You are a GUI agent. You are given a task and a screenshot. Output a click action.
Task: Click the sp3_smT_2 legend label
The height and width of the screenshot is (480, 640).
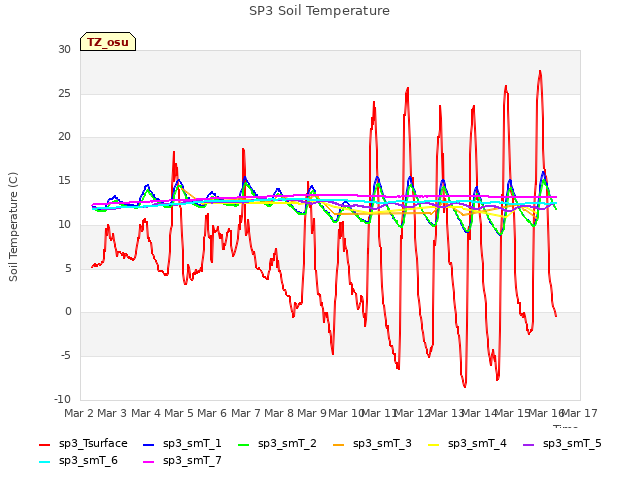(287, 444)
